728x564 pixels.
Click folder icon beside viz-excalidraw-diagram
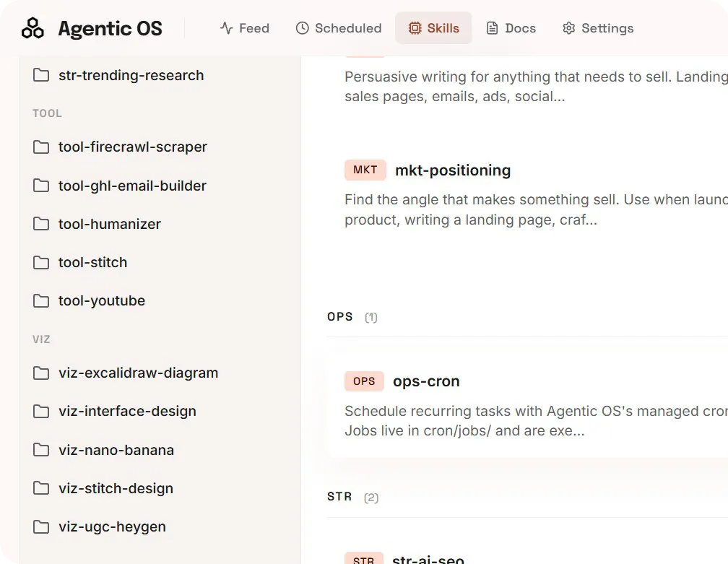[41, 373]
